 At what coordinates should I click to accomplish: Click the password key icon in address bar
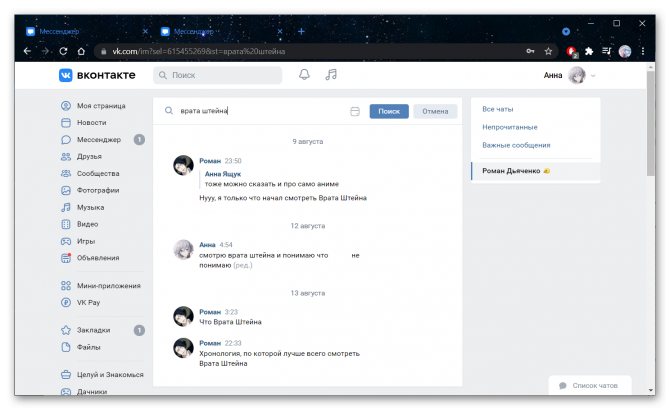click(530, 51)
